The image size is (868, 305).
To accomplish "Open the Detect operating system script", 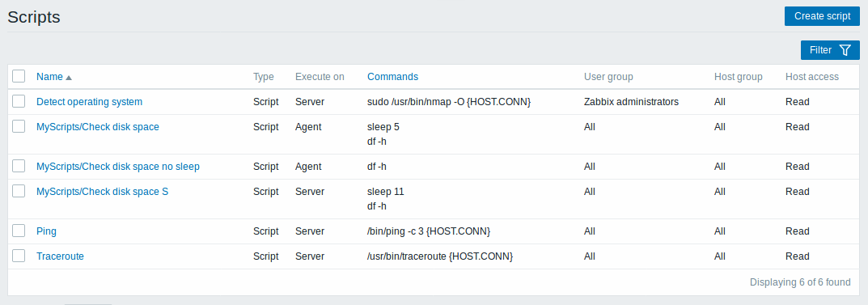I will 89,102.
